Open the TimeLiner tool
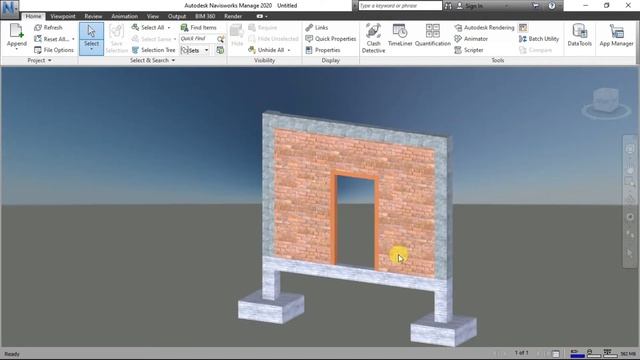This screenshot has height=360, width=640. [x=400, y=35]
